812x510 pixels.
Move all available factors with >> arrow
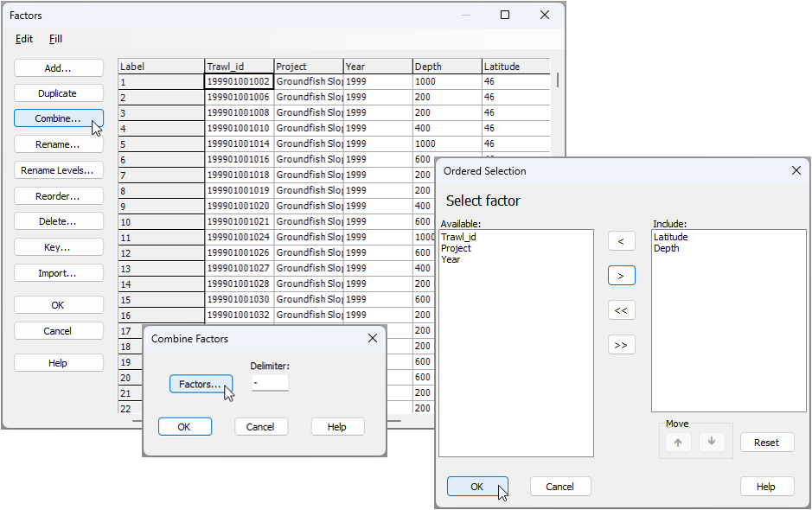(621, 344)
